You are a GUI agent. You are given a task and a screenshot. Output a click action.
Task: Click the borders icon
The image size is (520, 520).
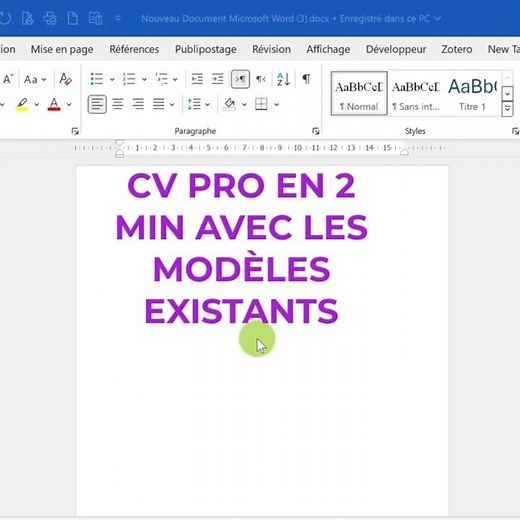pyautogui.click(x=261, y=104)
